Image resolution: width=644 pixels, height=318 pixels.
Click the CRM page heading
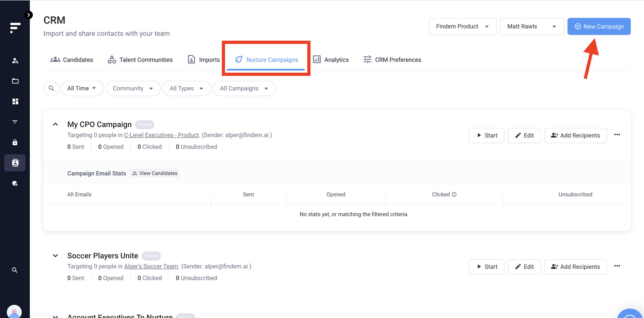click(x=54, y=20)
